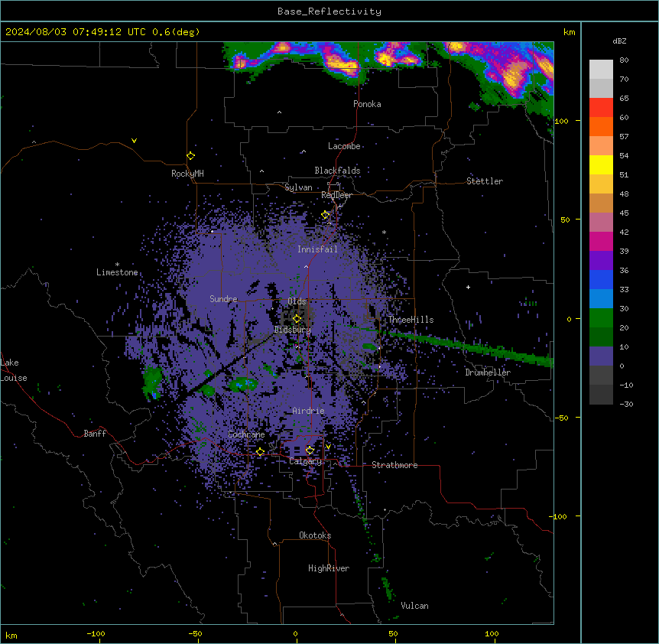
Task: Click the yellow V marker northwest of RockyMH
Action: pos(134,141)
